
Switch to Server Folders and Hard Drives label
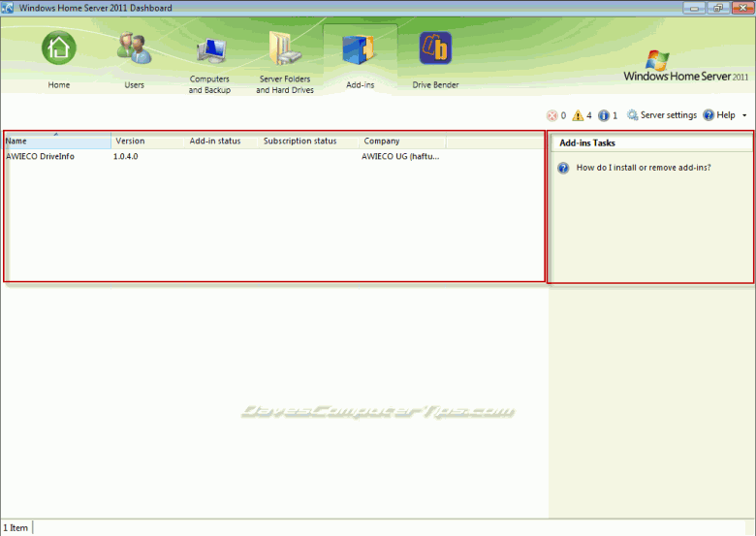point(285,84)
